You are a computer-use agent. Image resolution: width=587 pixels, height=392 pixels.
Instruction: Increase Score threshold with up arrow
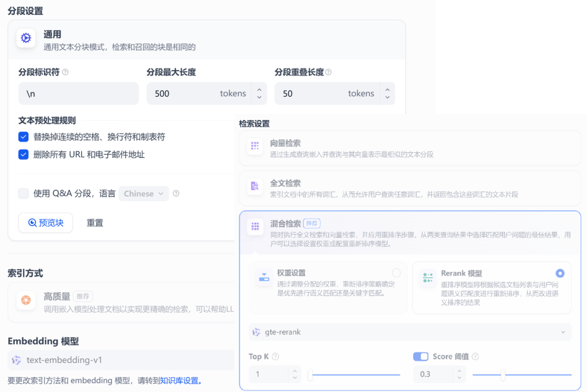point(459,371)
